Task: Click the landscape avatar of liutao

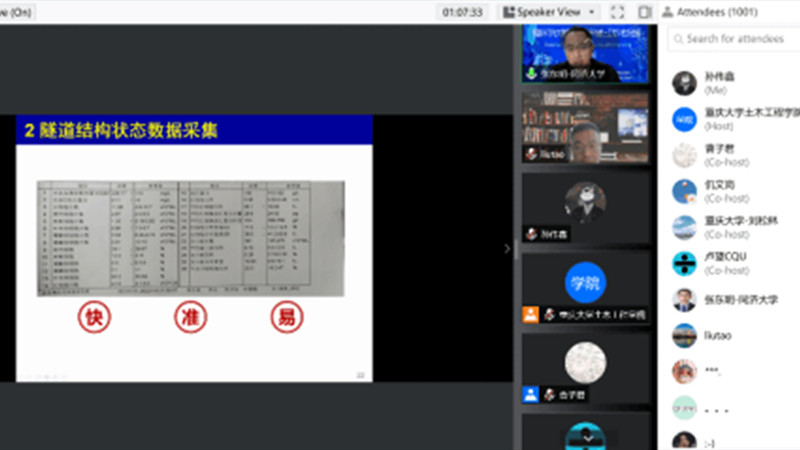Action: click(684, 336)
